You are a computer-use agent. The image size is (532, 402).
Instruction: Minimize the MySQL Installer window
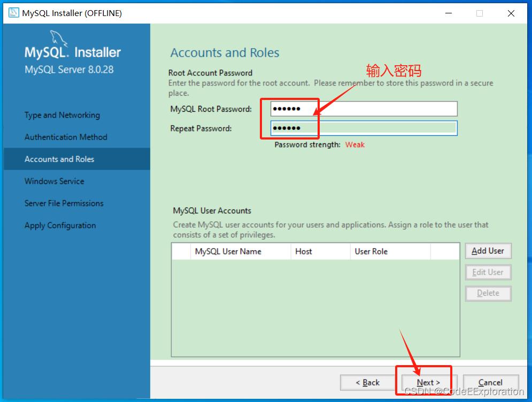point(449,13)
